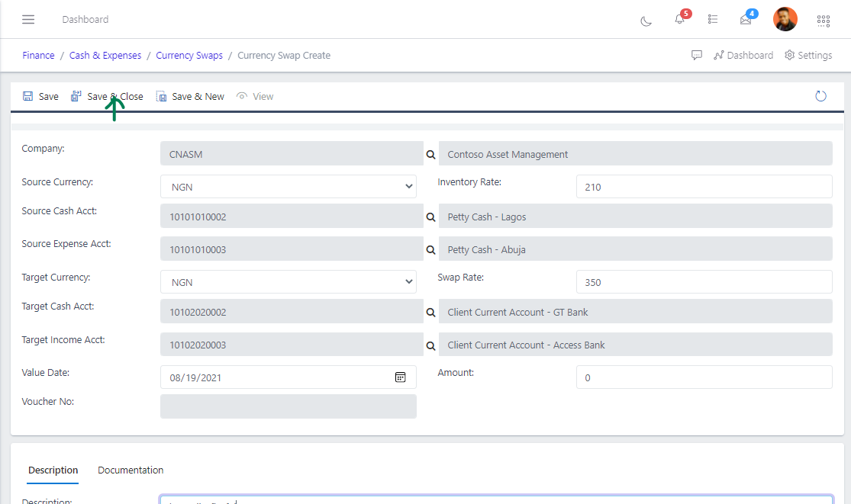Click the Swap Rate input field
The width and height of the screenshot is (851, 504).
click(703, 282)
